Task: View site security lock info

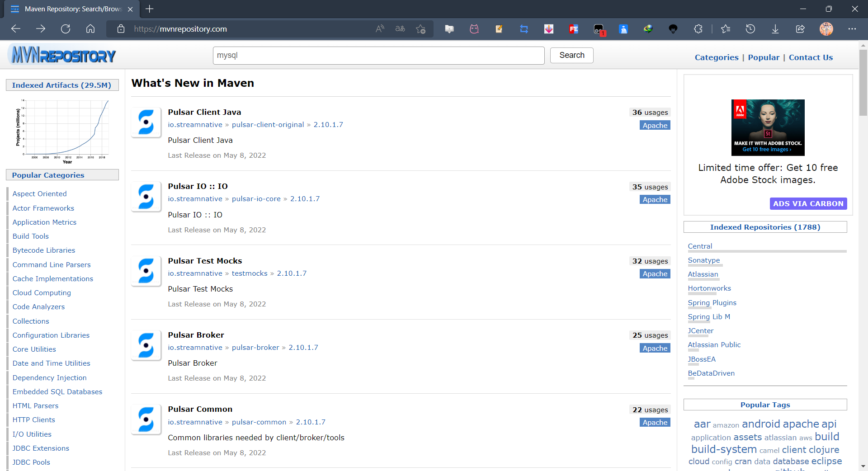Action: pos(121,29)
